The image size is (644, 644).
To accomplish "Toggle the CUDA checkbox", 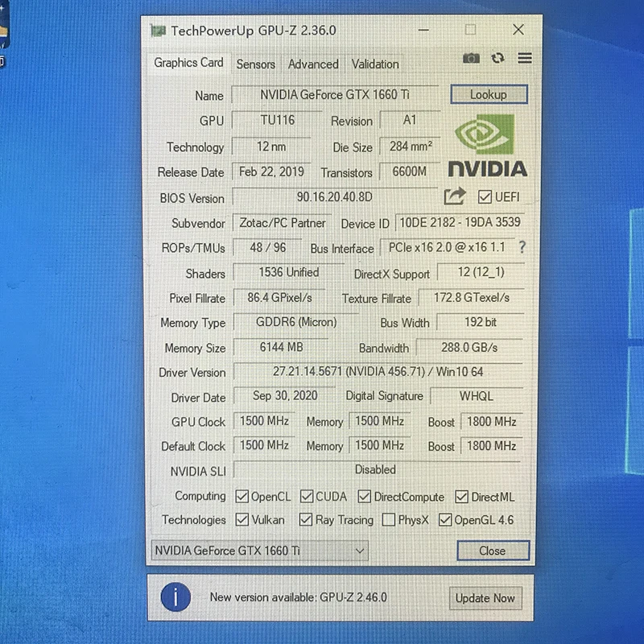I will 307,496.
